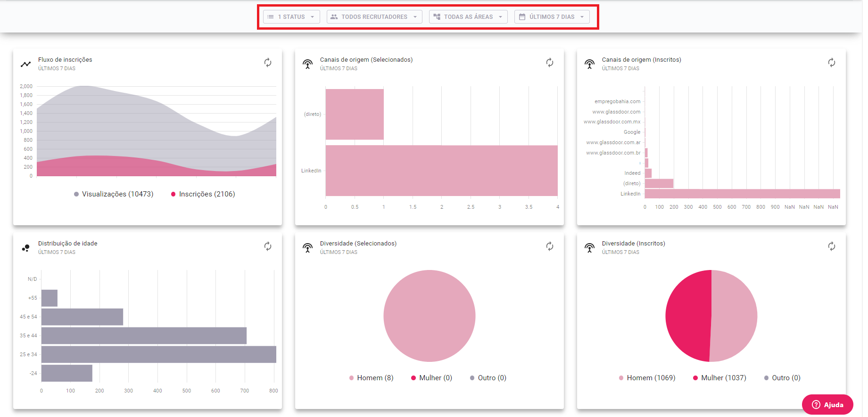Refresh Diversidade (Selecionados) pie chart
The height and width of the screenshot is (417, 868).
coord(549,246)
